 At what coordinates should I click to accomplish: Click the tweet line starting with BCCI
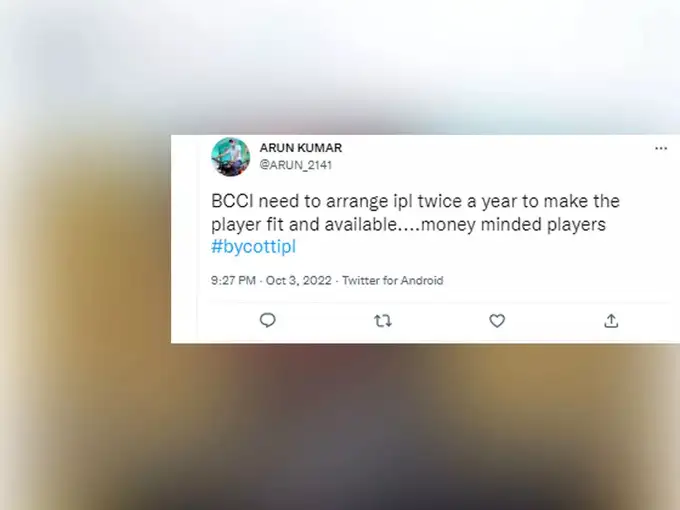click(415, 201)
